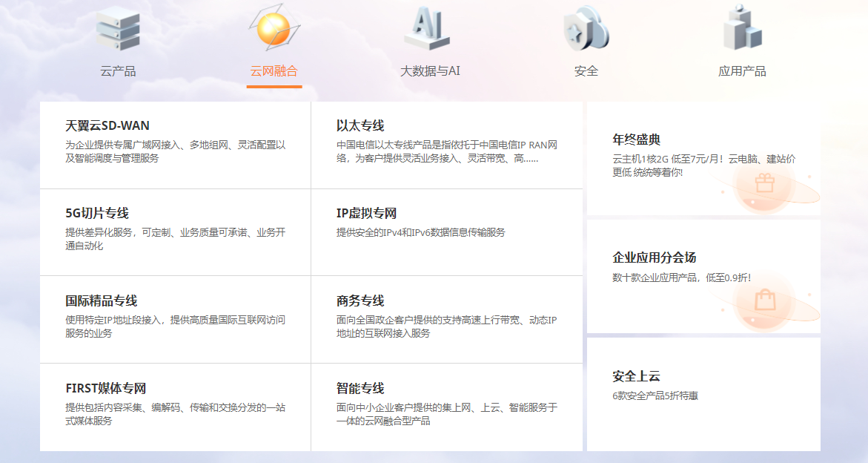868x463 pixels.
Task: Click the 5G切片专线 description about 差异化服务
Action: [x=176, y=239]
